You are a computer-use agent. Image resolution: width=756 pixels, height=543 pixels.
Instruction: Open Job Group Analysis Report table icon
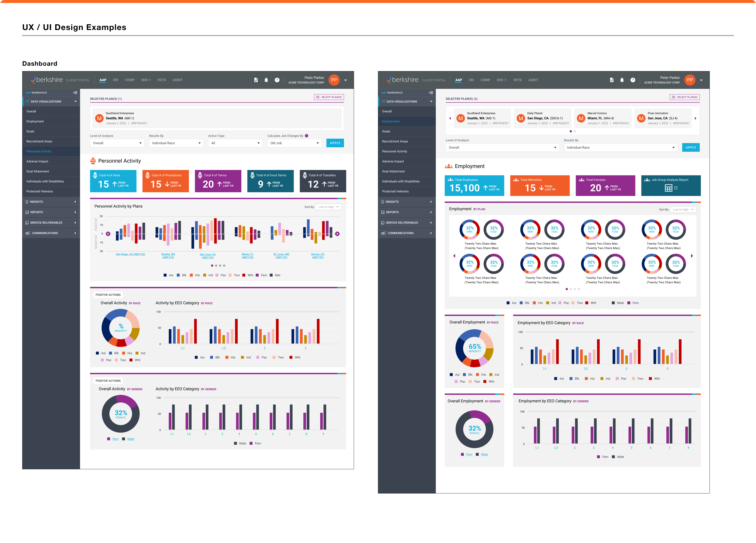[668, 188]
